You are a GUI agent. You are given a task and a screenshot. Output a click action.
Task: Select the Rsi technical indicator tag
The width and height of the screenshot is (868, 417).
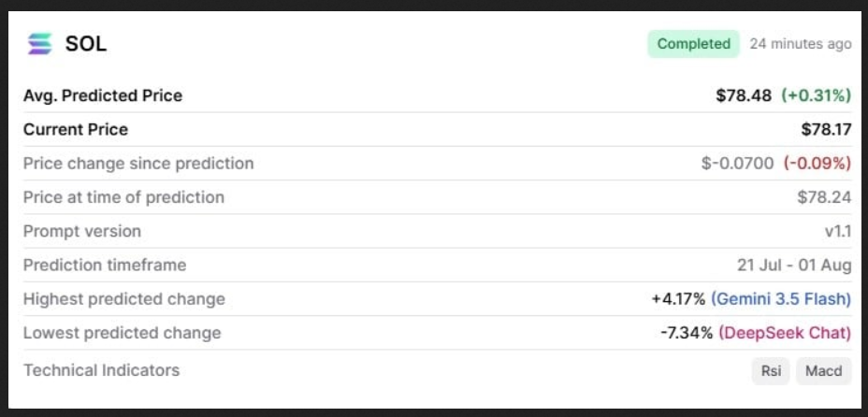[x=771, y=371]
